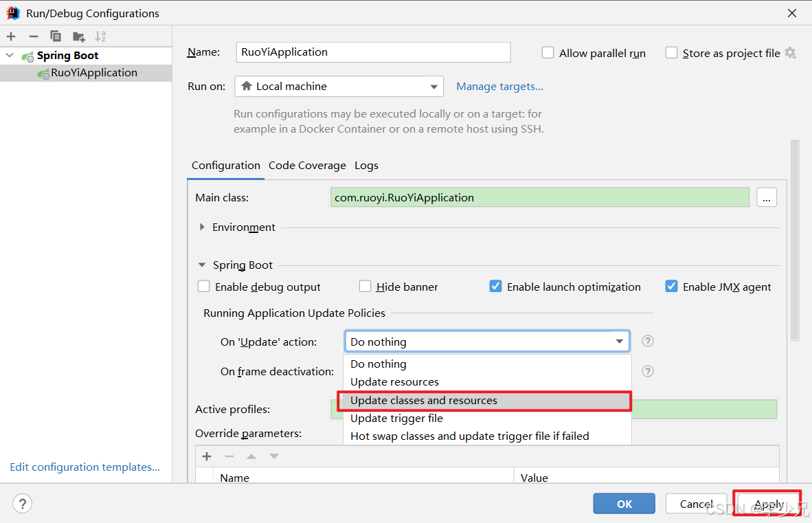The width and height of the screenshot is (812, 523).
Task: Select Do nothing from dropdown list
Action: (487, 364)
